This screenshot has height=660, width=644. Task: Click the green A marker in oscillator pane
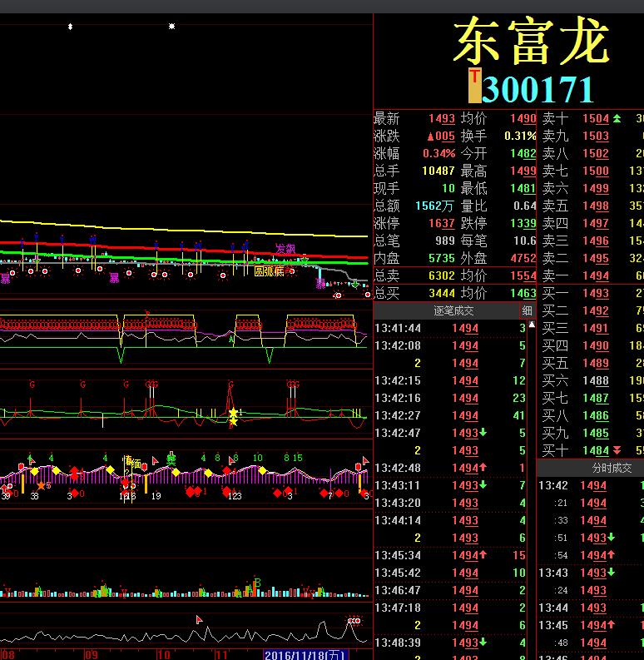(x=231, y=340)
